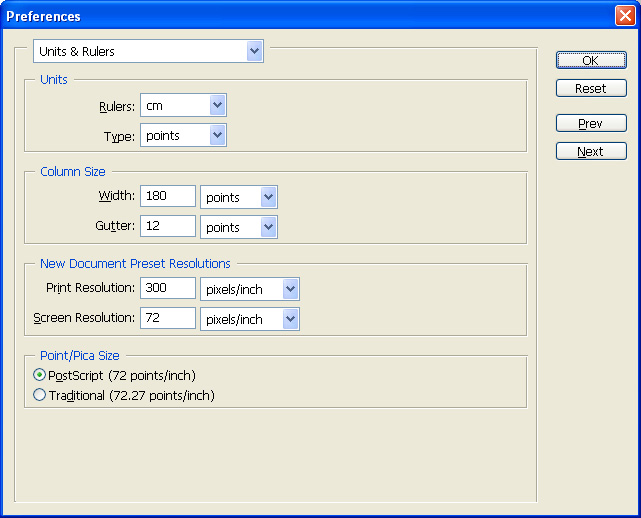Click the Units group heading
The image size is (641, 518).
54,79
